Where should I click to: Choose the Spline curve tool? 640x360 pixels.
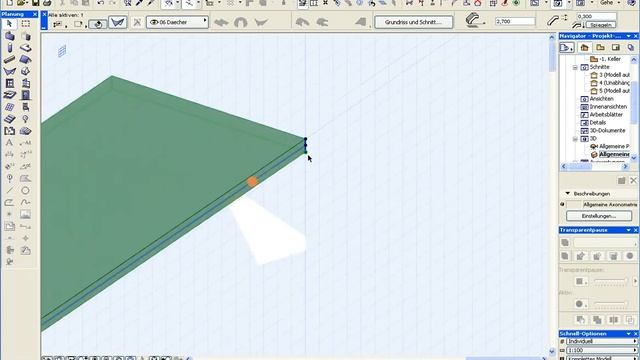point(26,202)
